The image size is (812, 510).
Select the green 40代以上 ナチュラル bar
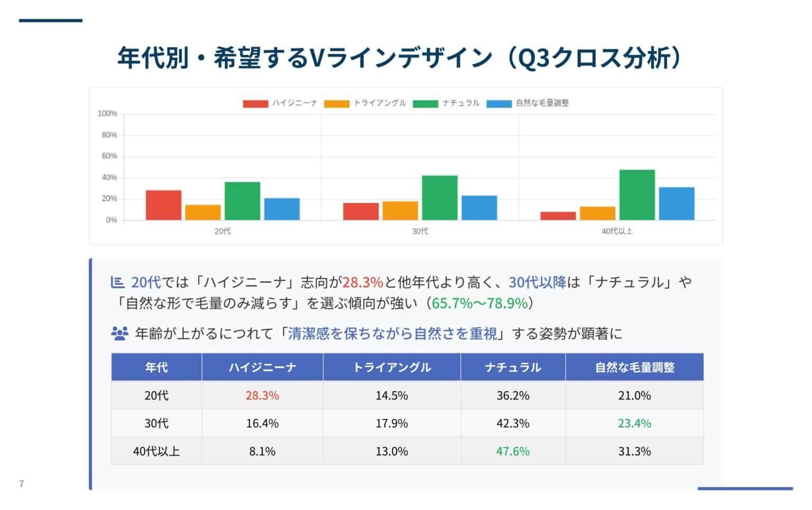click(637, 195)
